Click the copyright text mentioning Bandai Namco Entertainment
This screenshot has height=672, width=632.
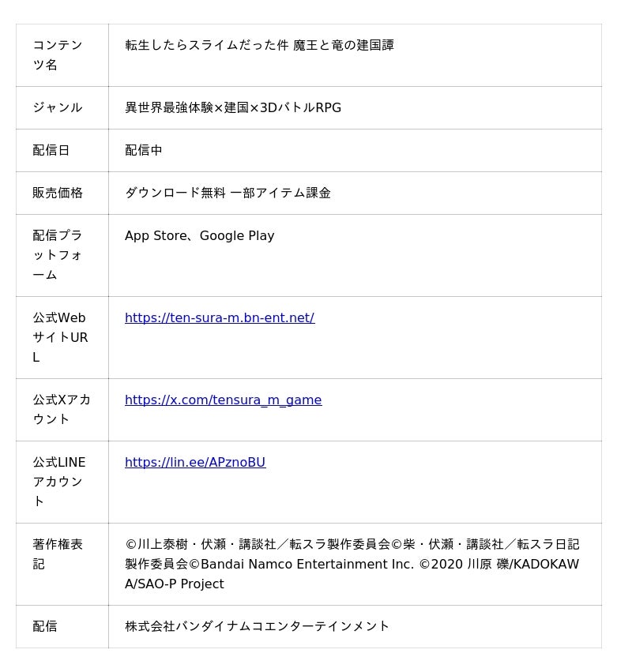(352, 564)
